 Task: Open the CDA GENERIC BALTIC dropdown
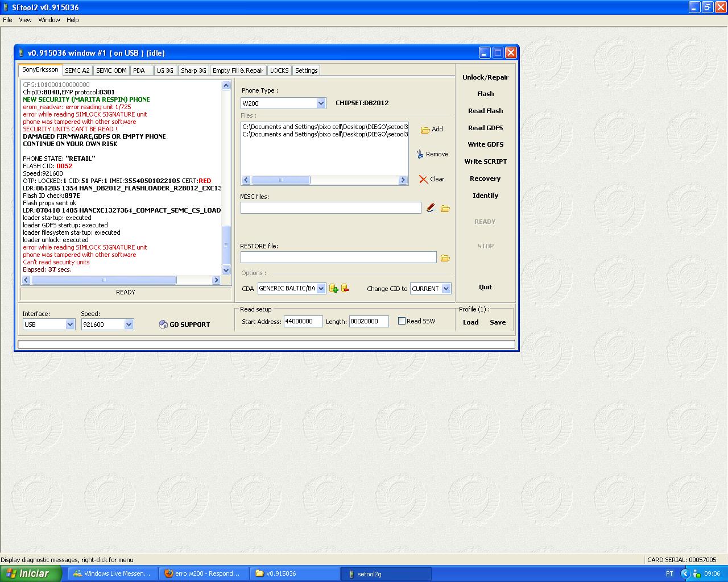click(321, 289)
